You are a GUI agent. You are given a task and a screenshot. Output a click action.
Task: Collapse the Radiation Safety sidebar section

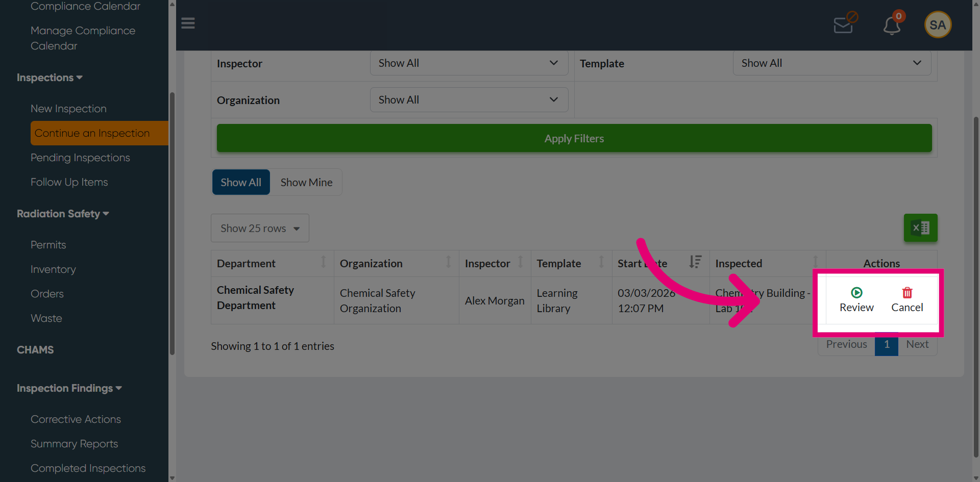coord(63,214)
